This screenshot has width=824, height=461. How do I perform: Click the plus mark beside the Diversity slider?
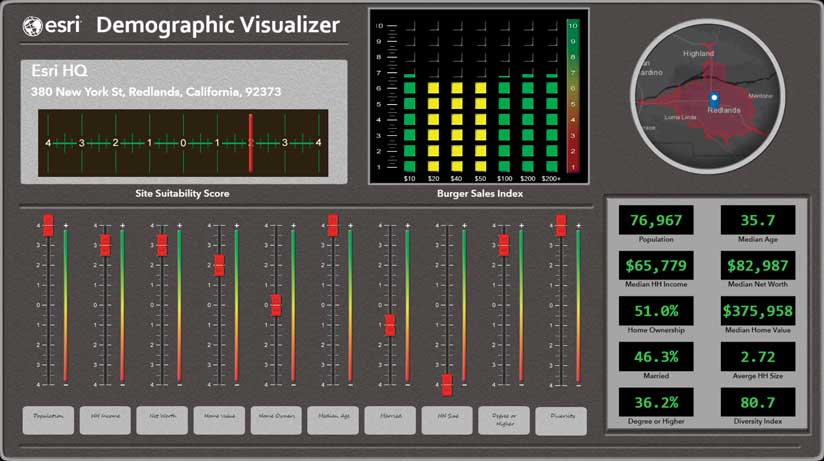pyautogui.click(x=579, y=226)
